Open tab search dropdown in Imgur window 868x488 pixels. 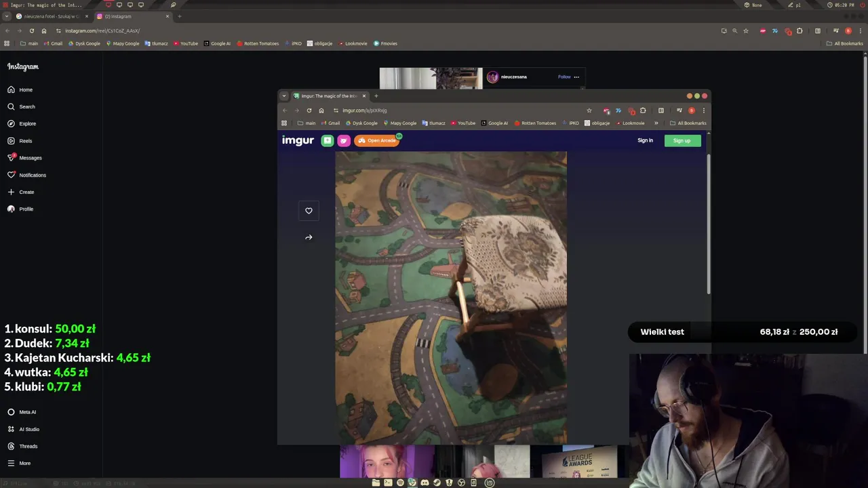click(x=284, y=96)
